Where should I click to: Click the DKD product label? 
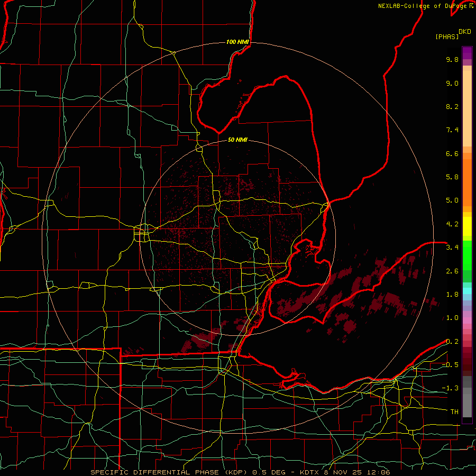[465, 32]
